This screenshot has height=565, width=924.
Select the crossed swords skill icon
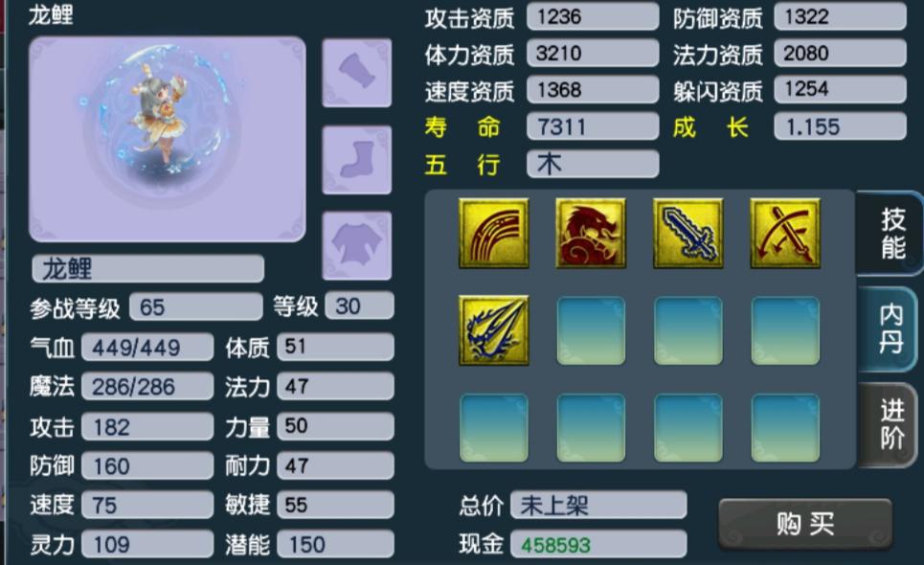click(x=785, y=234)
